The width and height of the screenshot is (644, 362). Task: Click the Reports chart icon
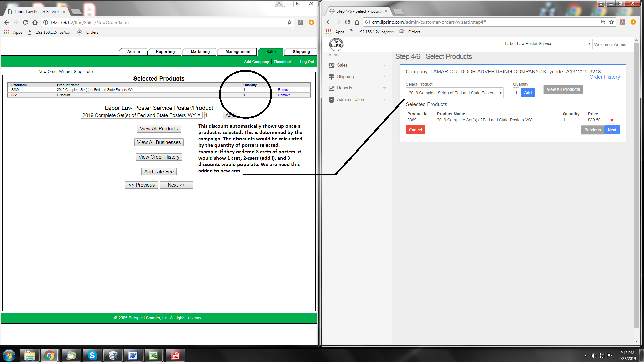point(331,88)
